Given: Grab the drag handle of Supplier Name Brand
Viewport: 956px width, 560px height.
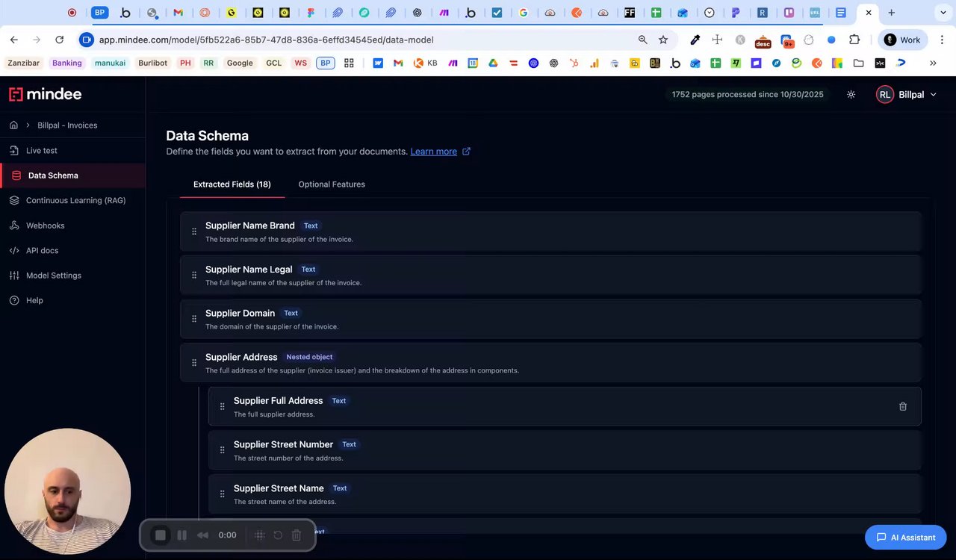Looking at the screenshot, I should (x=194, y=231).
